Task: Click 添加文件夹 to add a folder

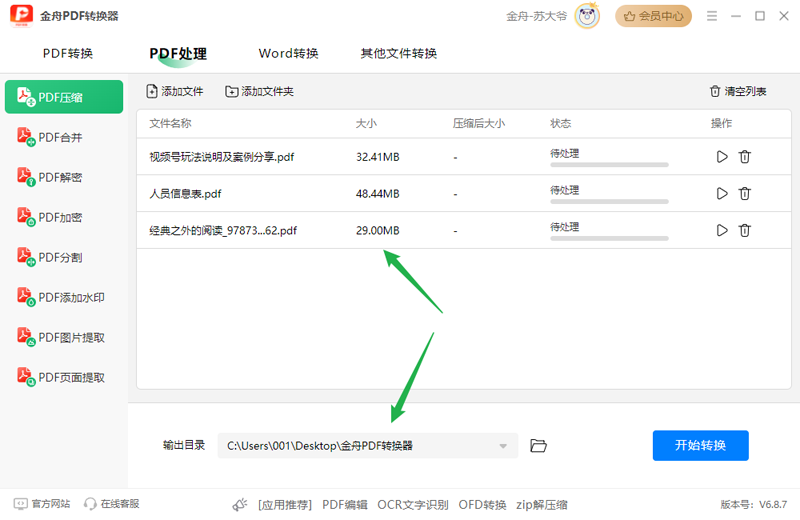Action: point(259,91)
